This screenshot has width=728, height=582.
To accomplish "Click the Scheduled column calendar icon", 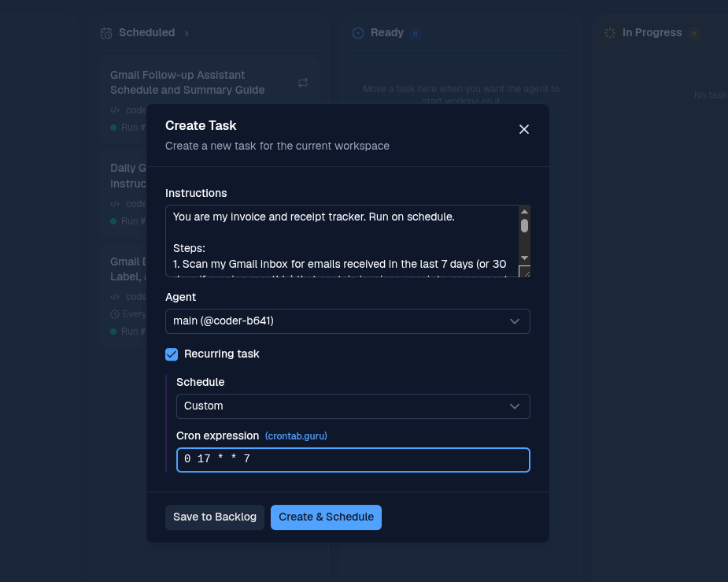I will click(x=106, y=33).
